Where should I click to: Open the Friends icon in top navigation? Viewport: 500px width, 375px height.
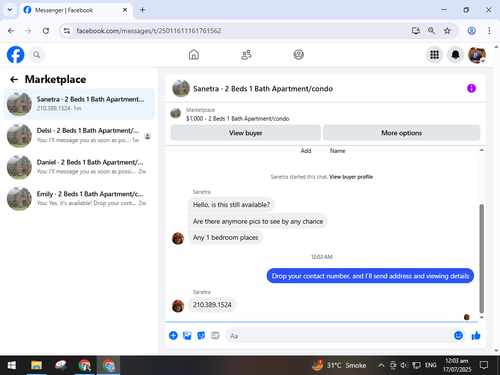[246, 55]
